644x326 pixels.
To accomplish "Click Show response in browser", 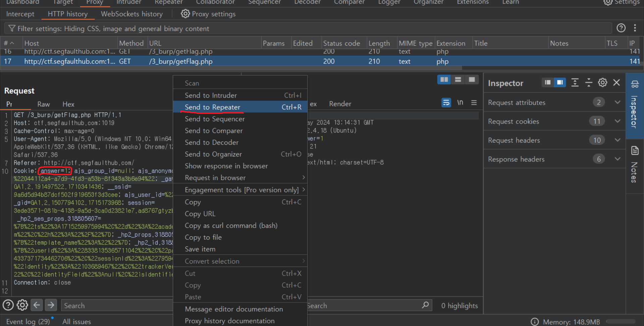I will coord(240,166).
